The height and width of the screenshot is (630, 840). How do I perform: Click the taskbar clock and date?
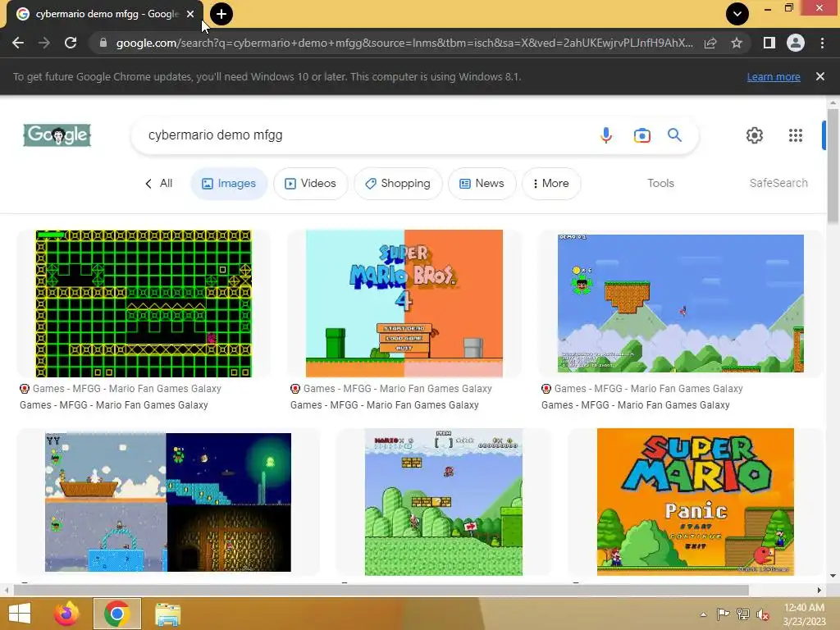click(804, 614)
